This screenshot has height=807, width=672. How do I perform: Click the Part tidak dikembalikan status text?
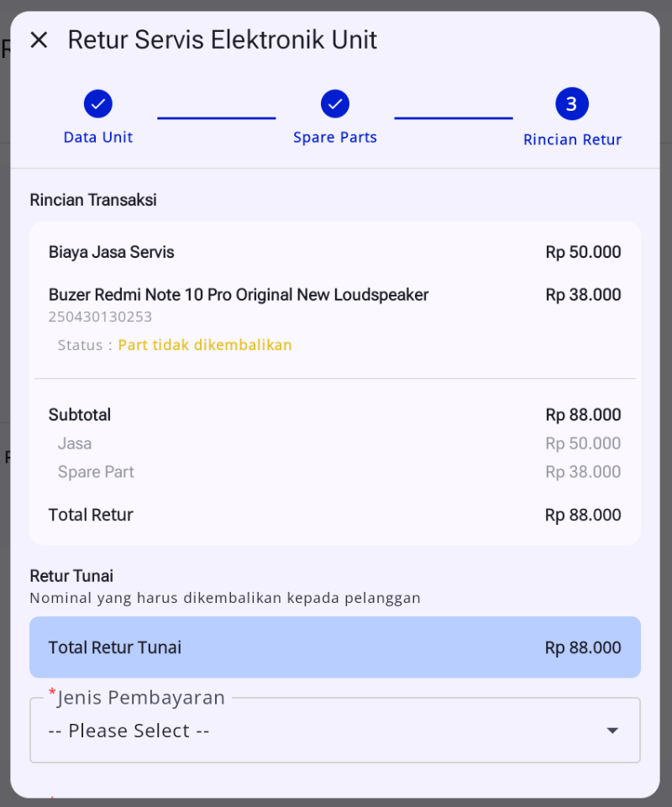[x=205, y=345]
